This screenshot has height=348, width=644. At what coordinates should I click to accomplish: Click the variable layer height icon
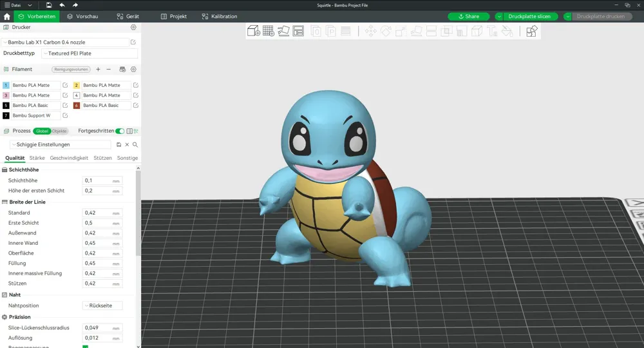pos(346,31)
